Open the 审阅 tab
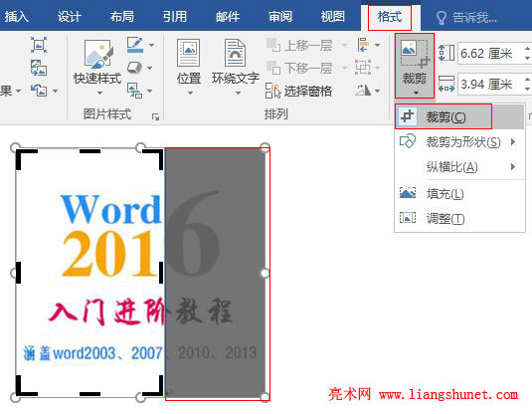This screenshot has width=532, height=414. tap(280, 16)
